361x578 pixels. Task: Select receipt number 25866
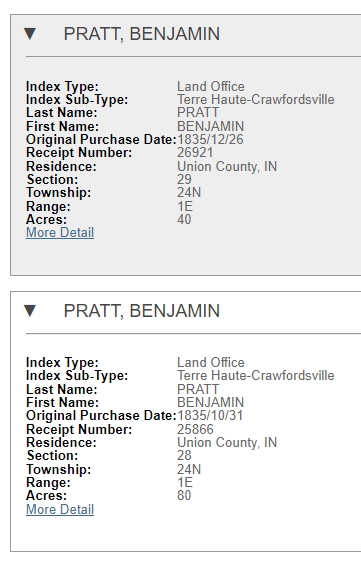[195, 429]
